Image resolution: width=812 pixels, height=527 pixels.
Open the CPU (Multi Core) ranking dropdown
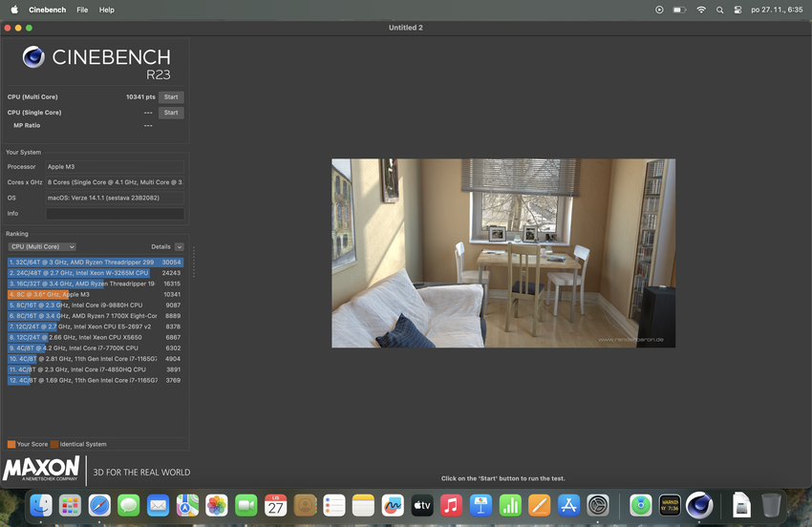coord(42,247)
